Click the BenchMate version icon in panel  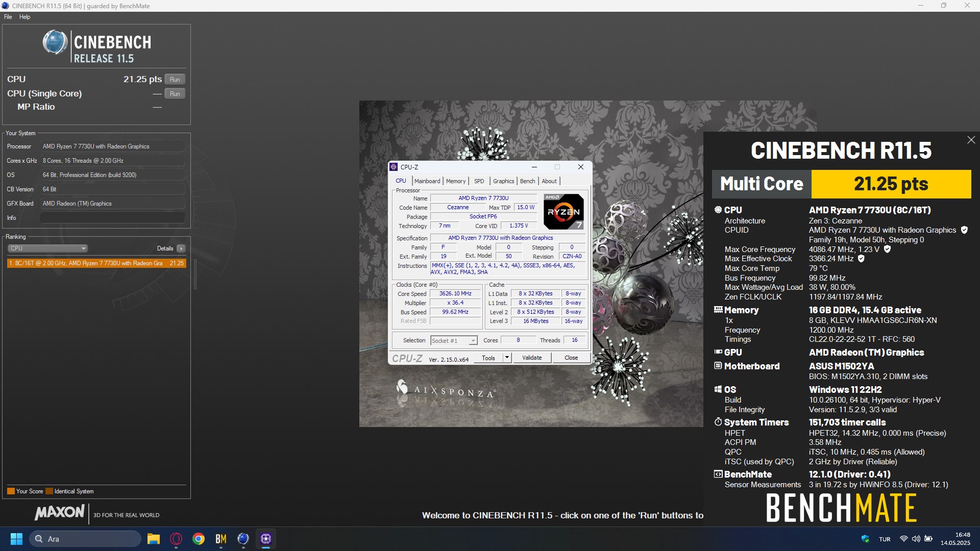[718, 474]
